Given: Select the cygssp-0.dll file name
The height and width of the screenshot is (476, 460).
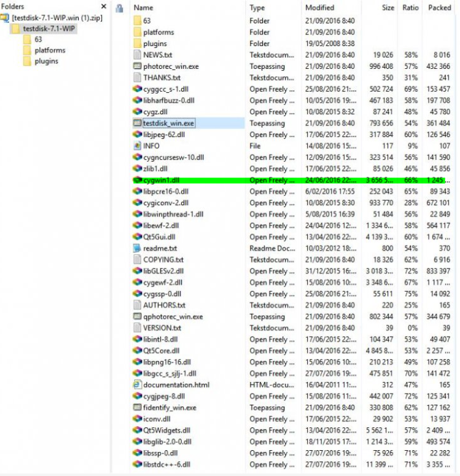Looking at the screenshot, I should pos(162,294).
